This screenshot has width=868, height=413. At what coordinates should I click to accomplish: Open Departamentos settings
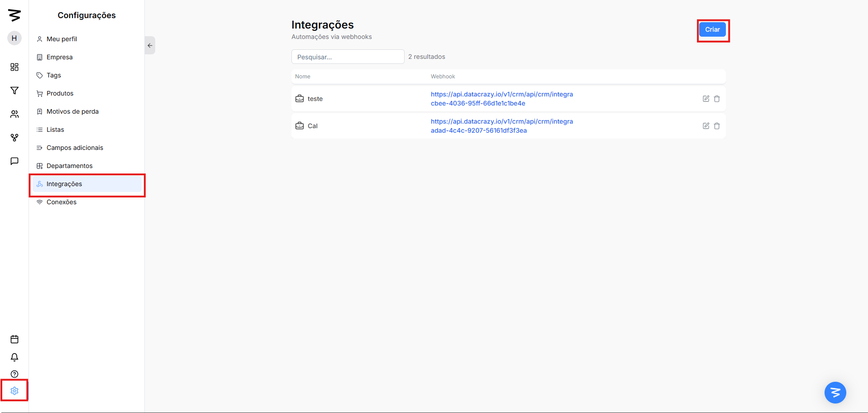click(87, 166)
